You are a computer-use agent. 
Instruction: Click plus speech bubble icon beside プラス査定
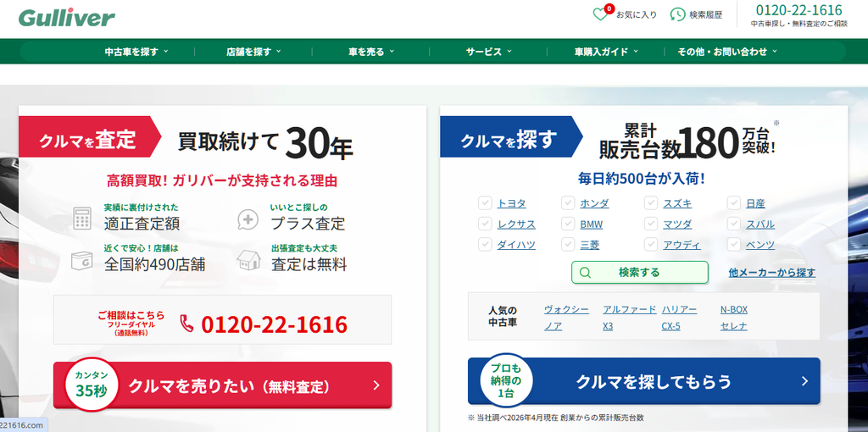coord(248,219)
